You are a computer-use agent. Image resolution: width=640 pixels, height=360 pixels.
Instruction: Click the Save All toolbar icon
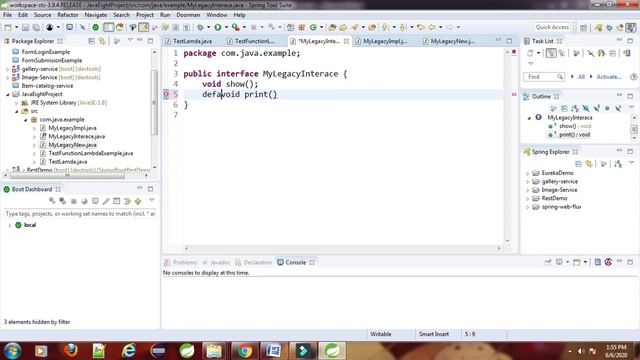tap(36, 27)
